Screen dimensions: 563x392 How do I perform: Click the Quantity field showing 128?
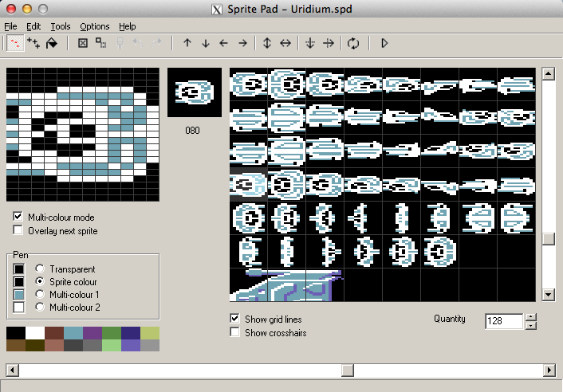504,321
